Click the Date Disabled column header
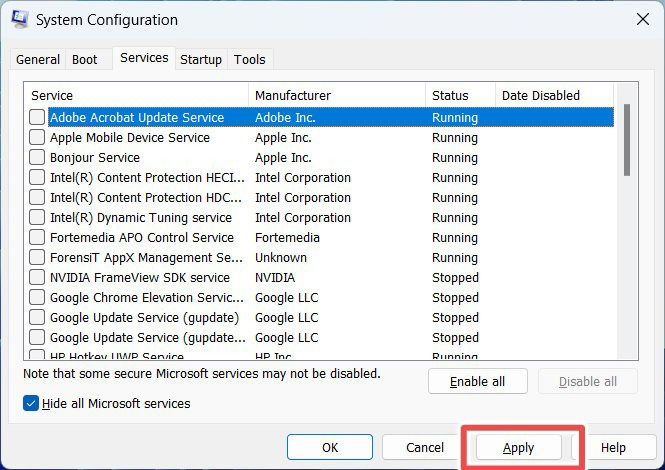Image resolution: width=665 pixels, height=470 pixels. click(554, 95)
